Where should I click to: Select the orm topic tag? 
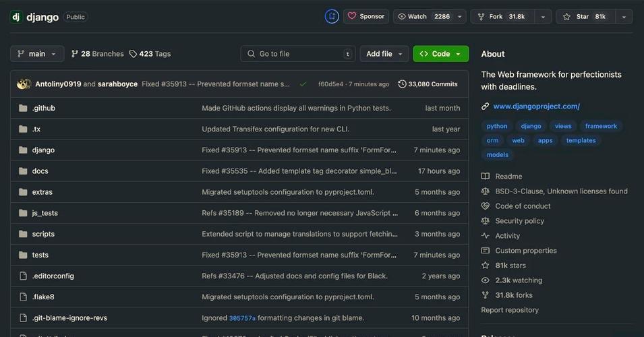492,140
